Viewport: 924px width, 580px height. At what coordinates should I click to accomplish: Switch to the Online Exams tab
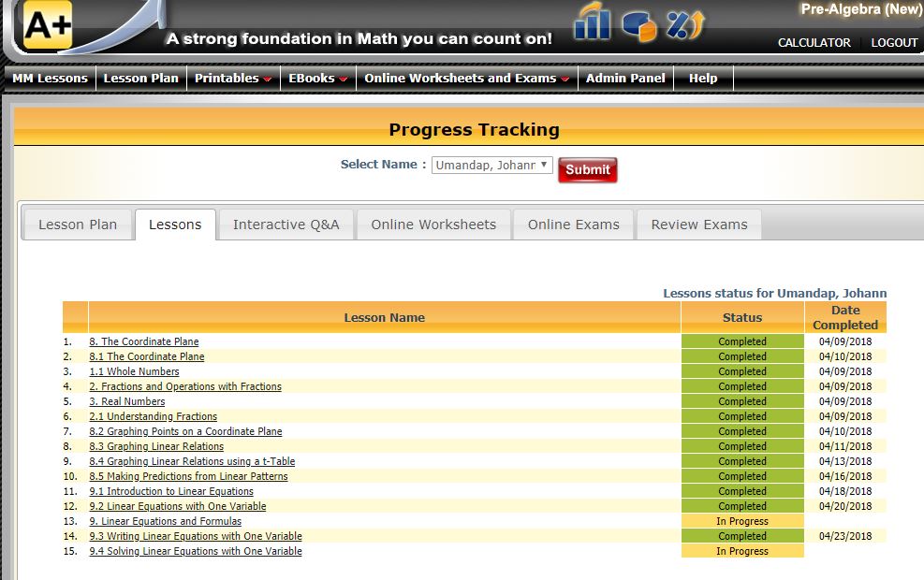573,225
